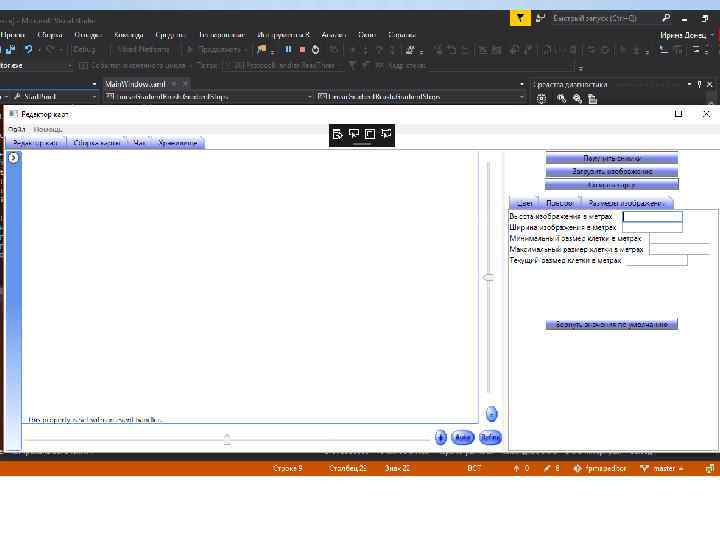Click the fourth icon in diagnostics toolbar
720x540 pixels.
click(592, 99)
